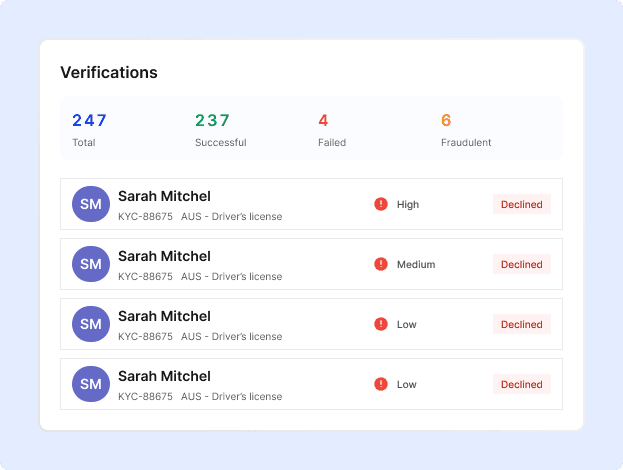Click the SM avatar in the third row

91,324
